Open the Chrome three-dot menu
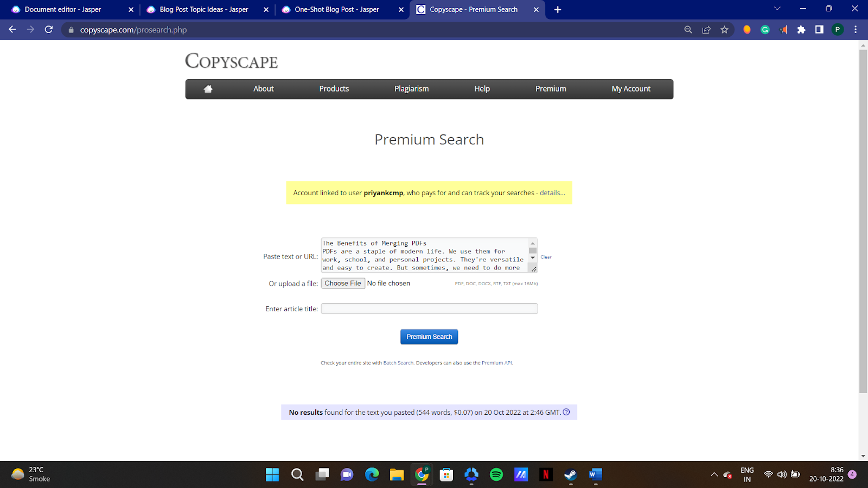Viewport: 868px width, 488px height. coord(856,30)
